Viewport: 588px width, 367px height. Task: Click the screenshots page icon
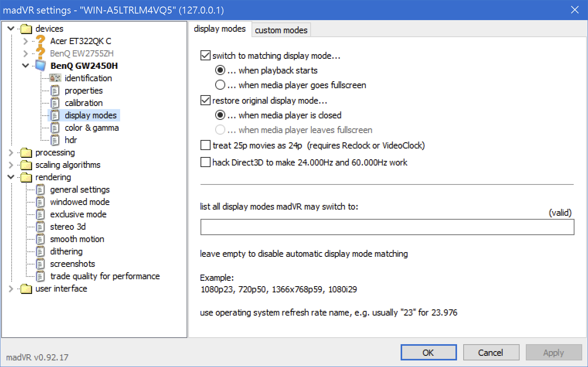41,264
